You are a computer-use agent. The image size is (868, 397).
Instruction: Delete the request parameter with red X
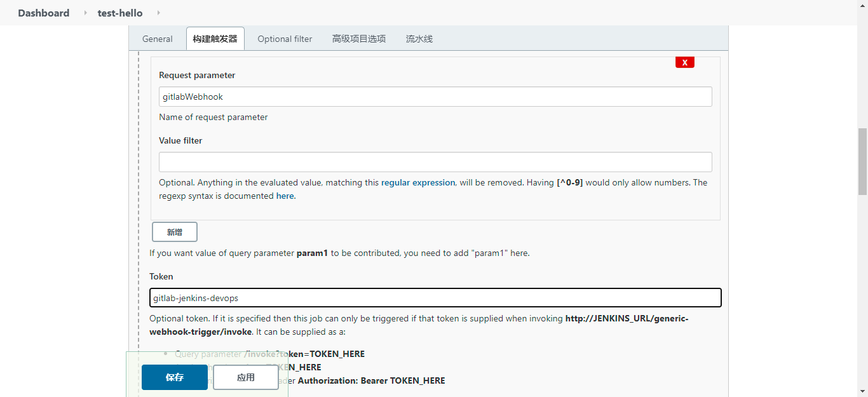(x=684, y=62)
